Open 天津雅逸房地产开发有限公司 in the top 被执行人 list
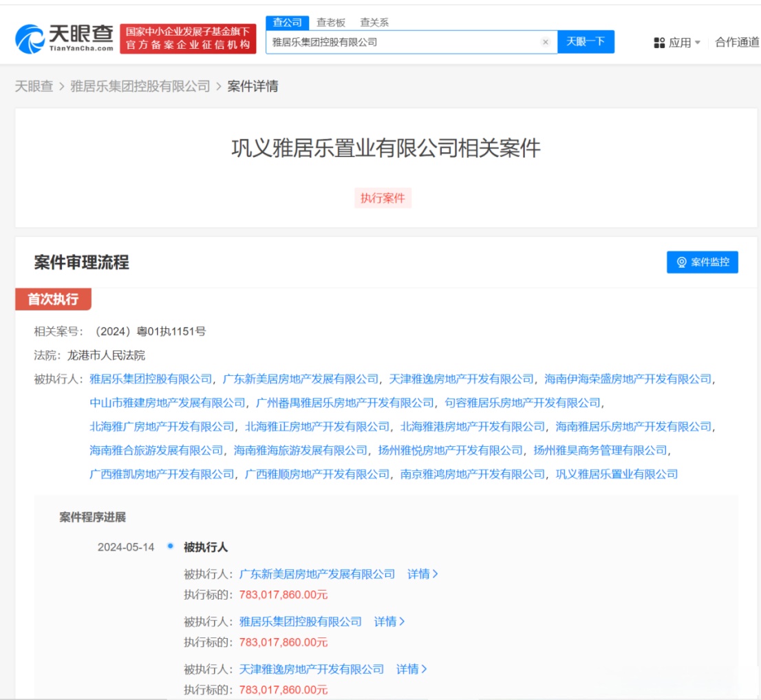 461,379
